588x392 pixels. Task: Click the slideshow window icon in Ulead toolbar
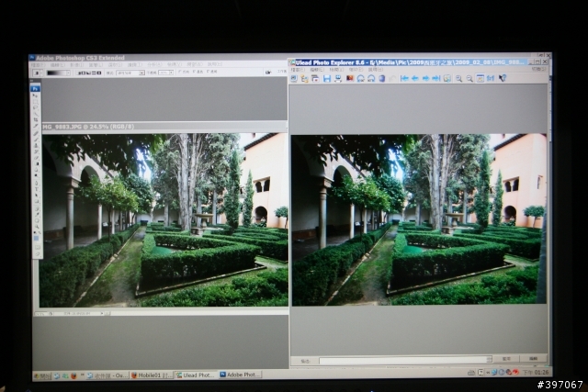click(x=315, y=78)
